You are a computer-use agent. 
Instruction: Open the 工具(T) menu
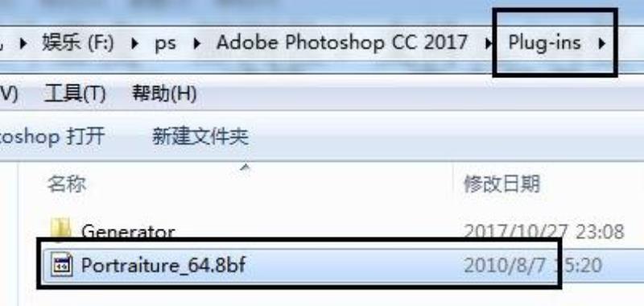(75, 94)
